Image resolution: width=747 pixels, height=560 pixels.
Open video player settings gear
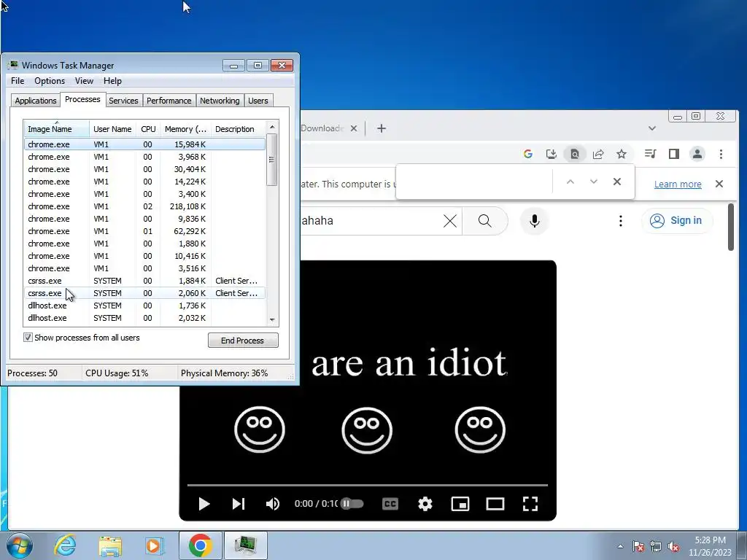tap(425, 504)
